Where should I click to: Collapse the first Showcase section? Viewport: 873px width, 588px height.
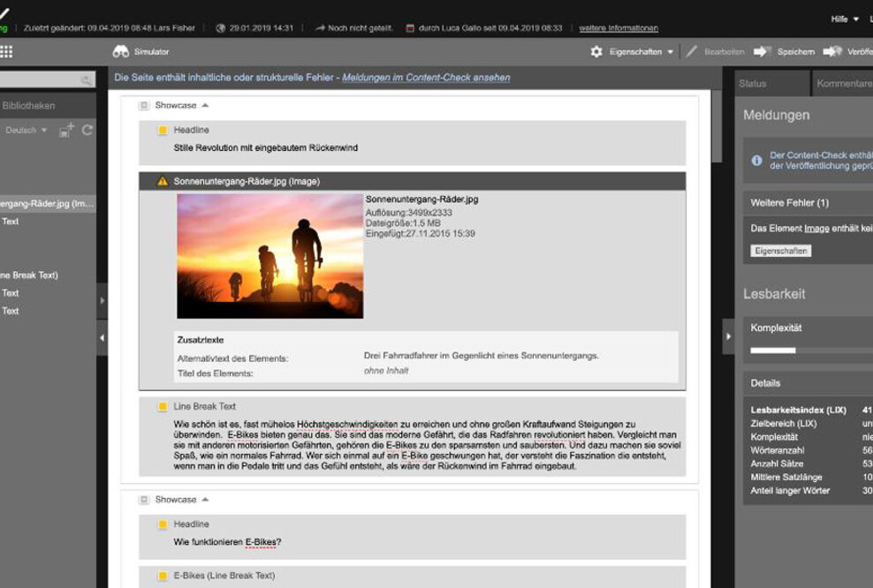pos(204,104)
